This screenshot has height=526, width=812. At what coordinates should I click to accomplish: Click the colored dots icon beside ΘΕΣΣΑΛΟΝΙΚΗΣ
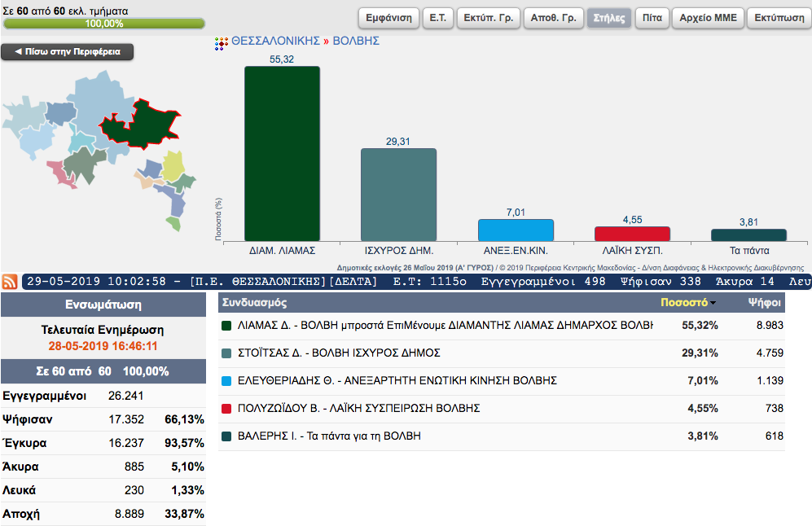point(221,42)
